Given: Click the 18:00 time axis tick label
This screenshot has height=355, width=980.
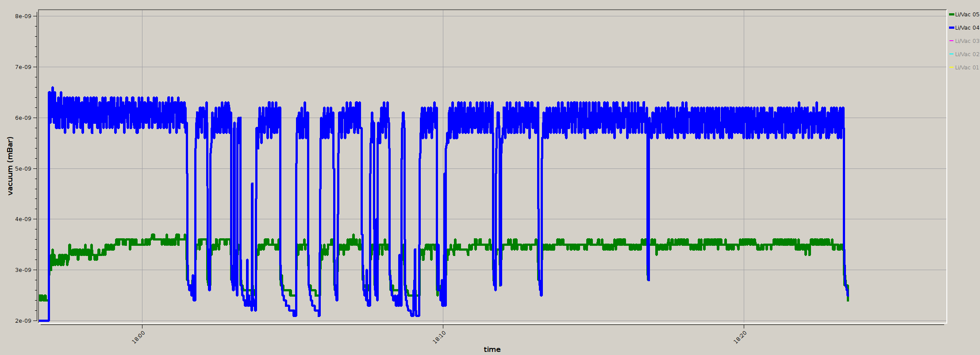Looking at the screenshot, I should pos(139,337).
